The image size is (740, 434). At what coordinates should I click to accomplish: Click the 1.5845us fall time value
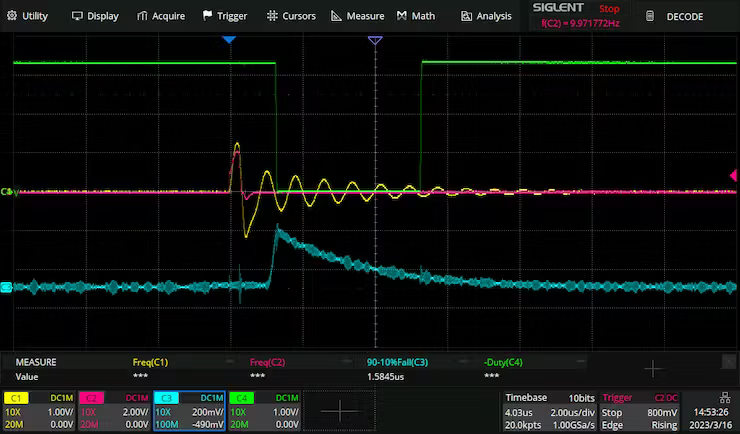pos(385,376)
